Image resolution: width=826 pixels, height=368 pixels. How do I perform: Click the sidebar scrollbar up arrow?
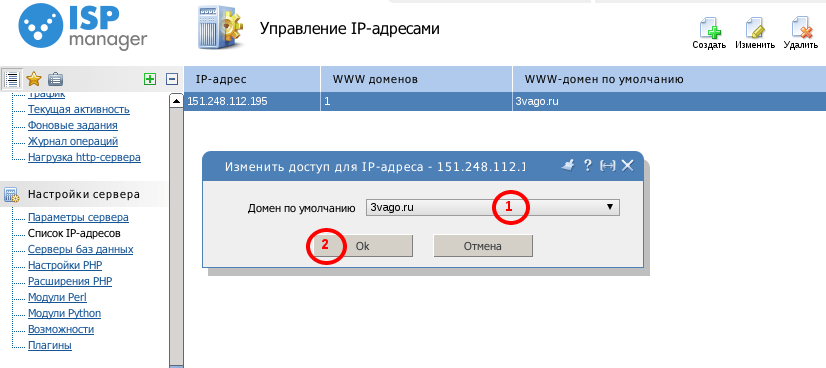176,101
